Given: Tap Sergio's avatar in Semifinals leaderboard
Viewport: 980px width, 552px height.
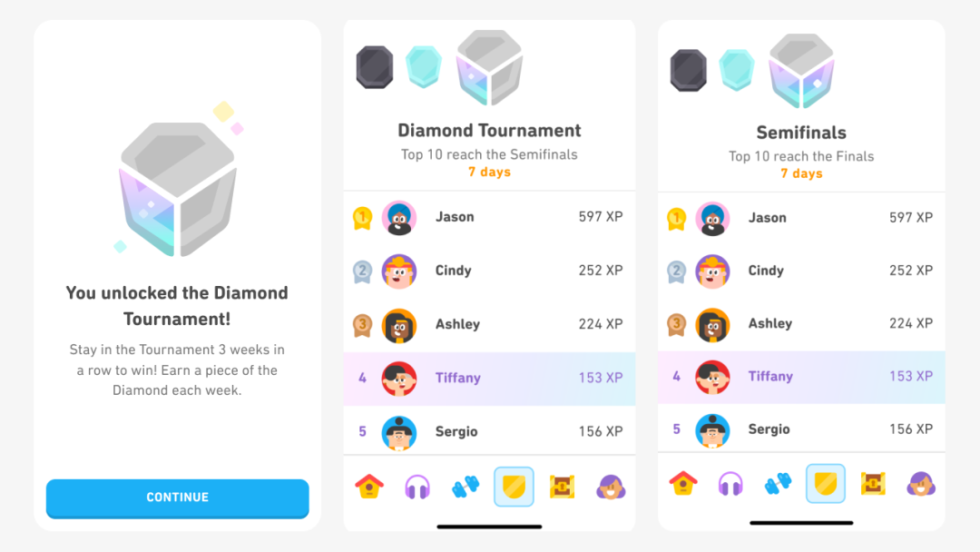Looking at the screenshot, I should [x=712, y=430].
